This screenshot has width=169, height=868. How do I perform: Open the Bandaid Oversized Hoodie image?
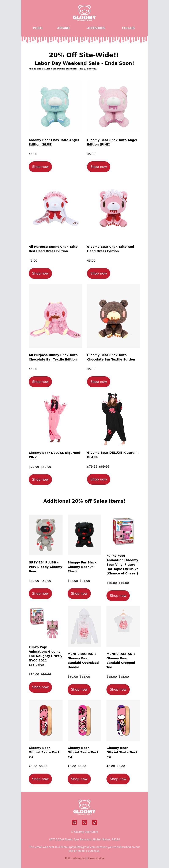coord(84,626)
